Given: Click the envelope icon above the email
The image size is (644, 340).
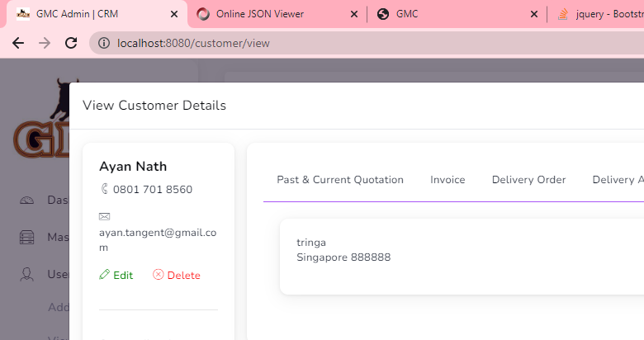Looking at the screenshot, I should (104, 216).
